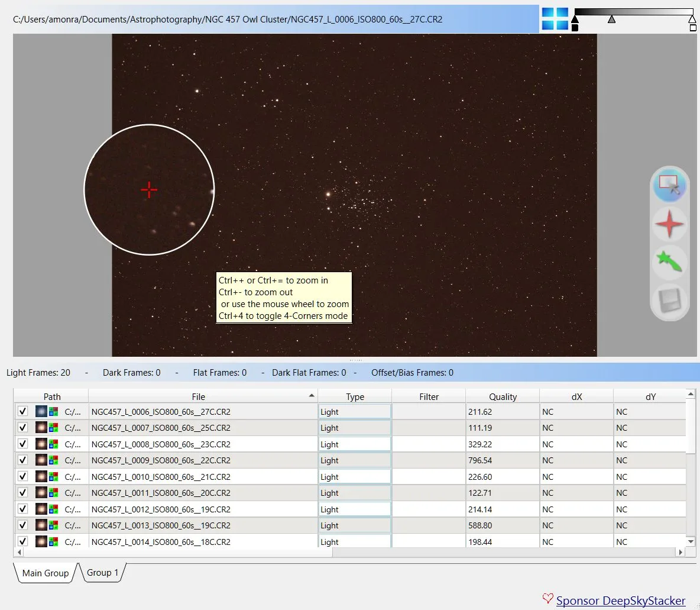This screenshot has height=610, width=700.
Task: Open Type dropdown for NGC457_L_0014 row
Action: click(x=355, y=541)
